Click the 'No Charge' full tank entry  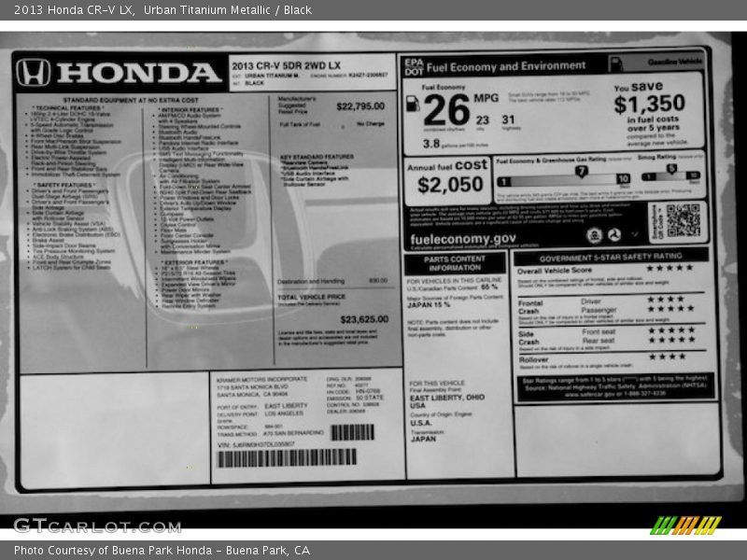[x=370, y=124]
